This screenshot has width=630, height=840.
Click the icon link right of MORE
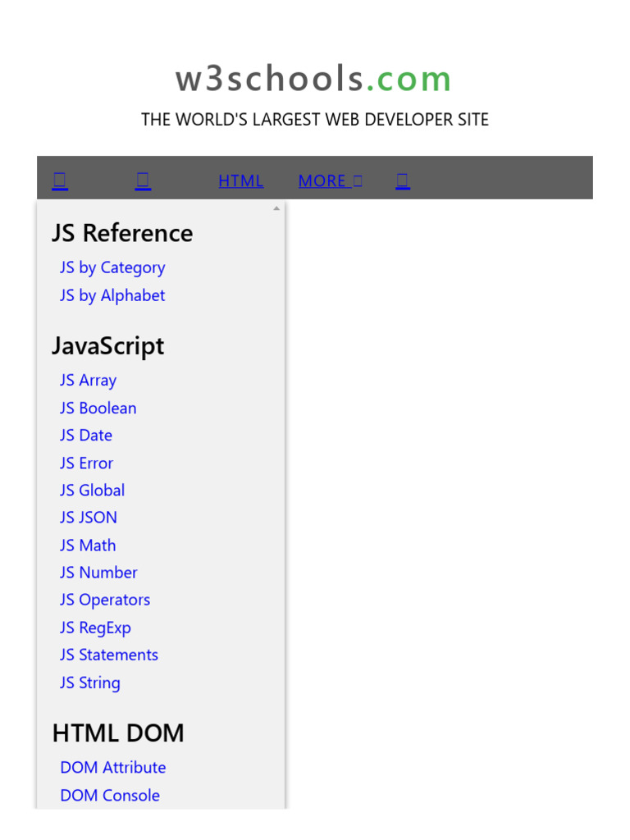pyautogui.click(x=402, y=180)
